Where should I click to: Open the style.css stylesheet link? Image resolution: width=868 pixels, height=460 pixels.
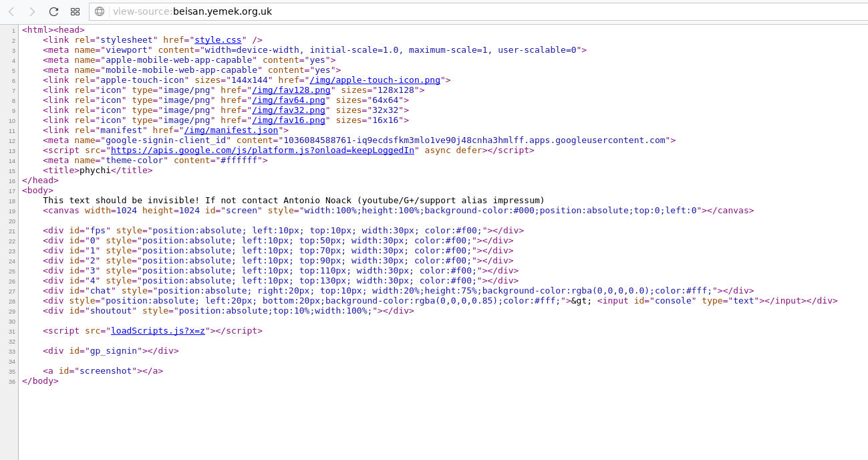tap(218, 40)
